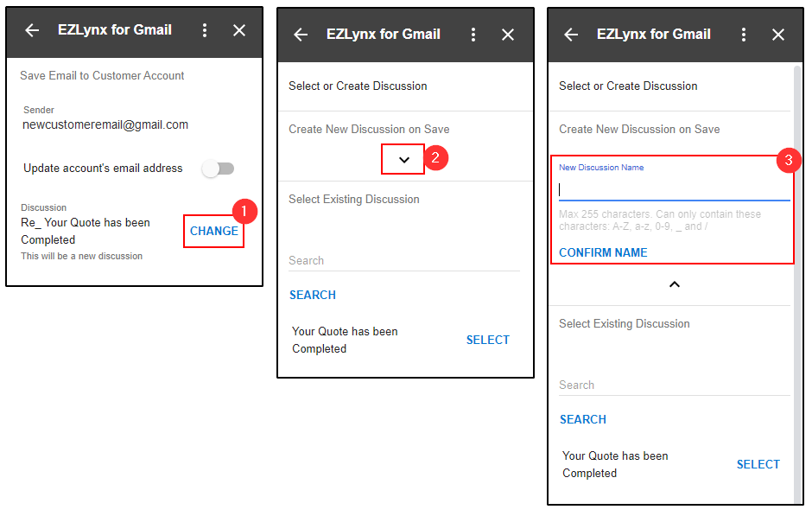Click back arrow in middle panel
Image resolution: width=812 pixels, height=516 pixels.
coord(301,35)
